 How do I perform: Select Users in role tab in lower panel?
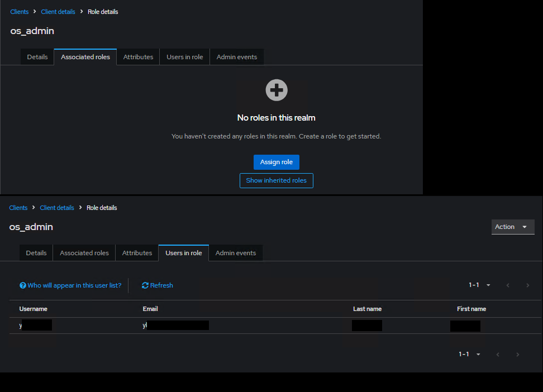coord(184,253)
